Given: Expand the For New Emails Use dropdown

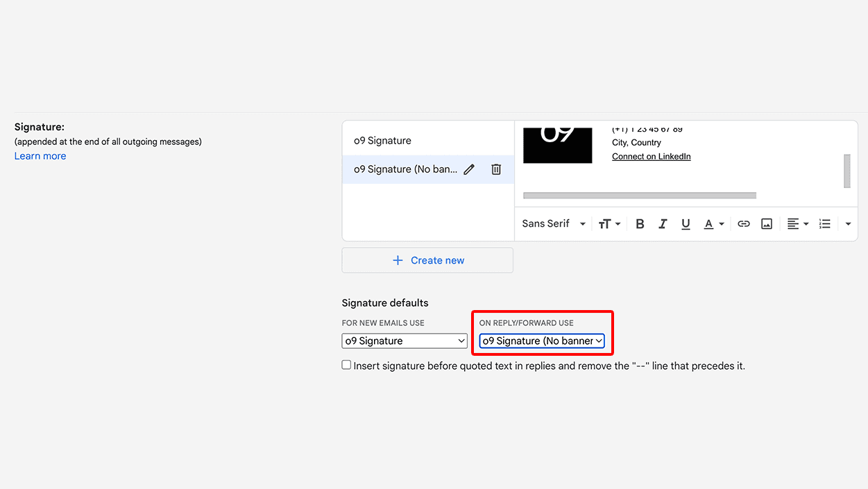Looking at the screenshot, I should (x=405, y=341).
